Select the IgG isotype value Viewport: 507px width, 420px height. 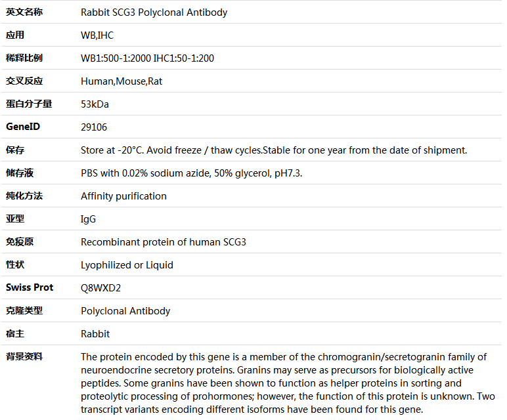[x=88, y=219]
